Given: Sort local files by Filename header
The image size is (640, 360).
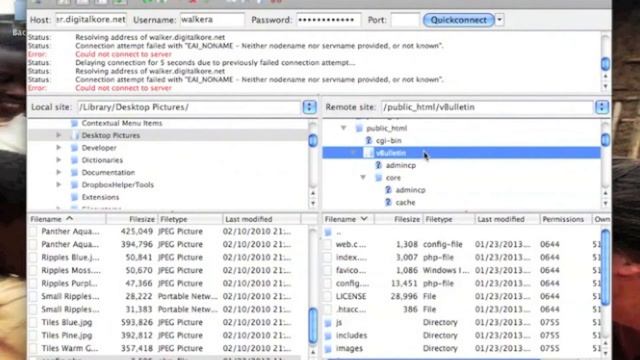Looking at the screenshot, I should point(67,219).
